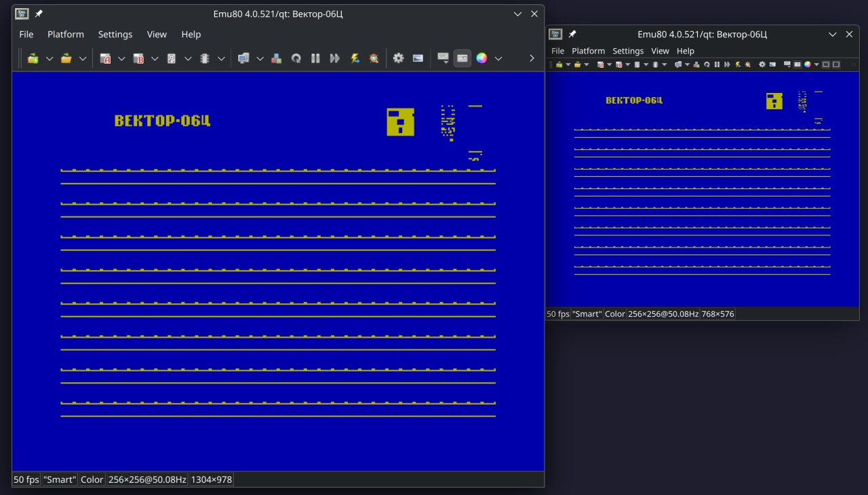Click the Reset icon in the larger window's toolbar
Screen dimensions: 868x495
pos(296,58)
